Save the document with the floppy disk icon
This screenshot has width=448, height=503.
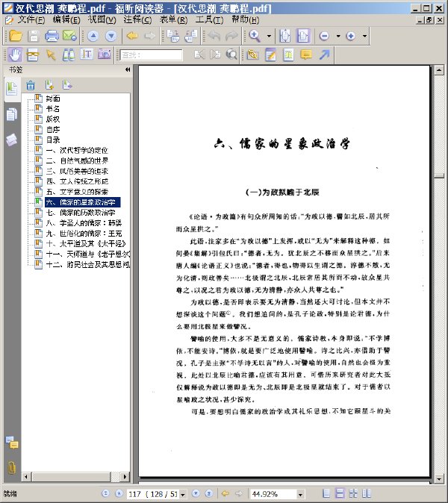[x=34, y=36]
